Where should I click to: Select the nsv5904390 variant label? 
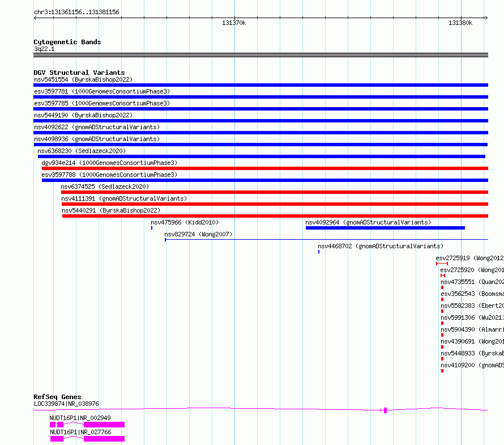click(x=472, y=329)
